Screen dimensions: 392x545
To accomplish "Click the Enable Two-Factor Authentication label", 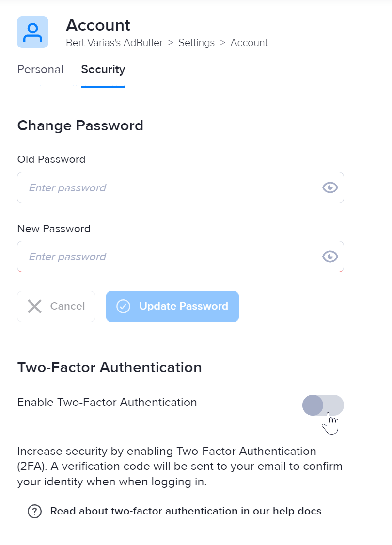I will pyautogui.click(x=107, y=402).
